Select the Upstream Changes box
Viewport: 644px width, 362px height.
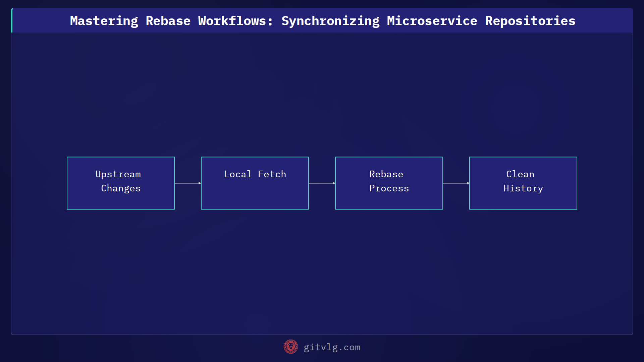tap(121, 183)
